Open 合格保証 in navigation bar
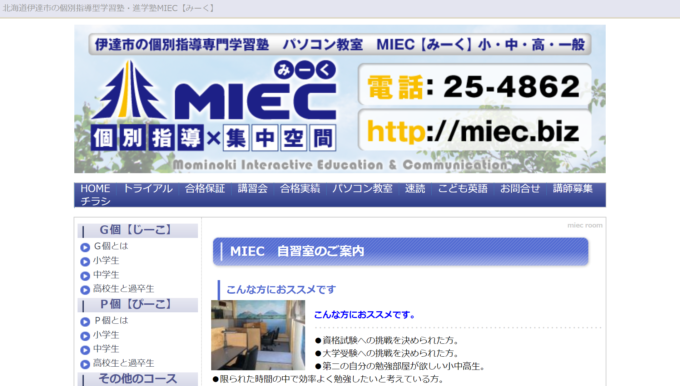Image resolution: width=680 pixels, height=386 pixels. tap(205, 189)
